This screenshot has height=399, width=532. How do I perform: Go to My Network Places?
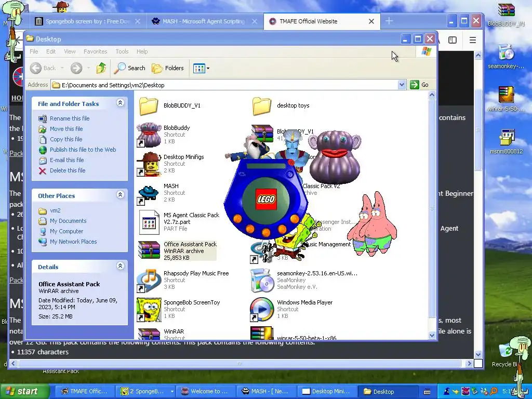tap(73, 242)
